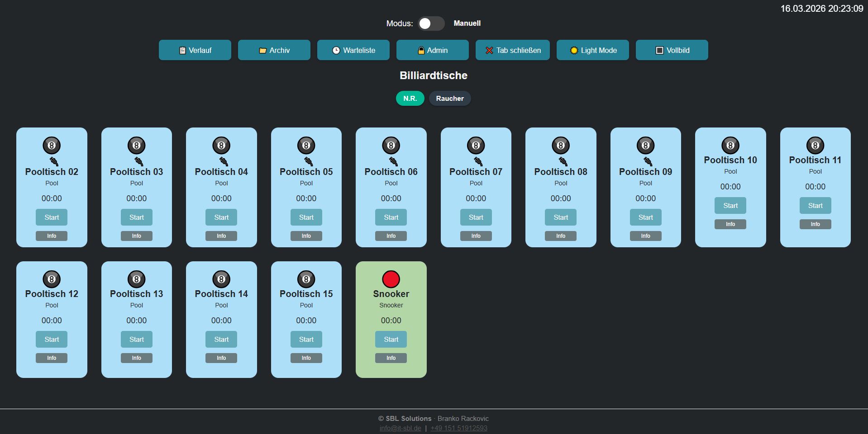
Task: Click the 8-ball icon on Pooltisch 07
Action: (x=476, y=145)
